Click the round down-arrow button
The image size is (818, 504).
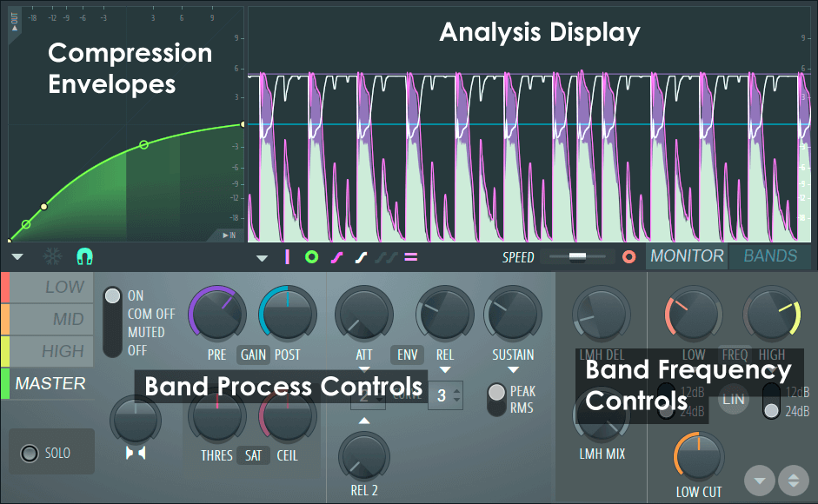point(760,481)
